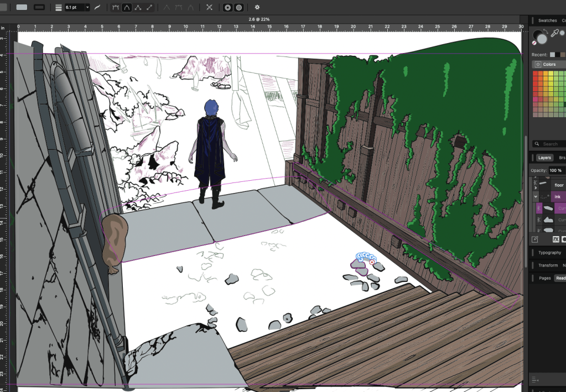The height and width of the screenshot is (392, 566).
Task: Collapse the ink layer group
Action: 536,196
